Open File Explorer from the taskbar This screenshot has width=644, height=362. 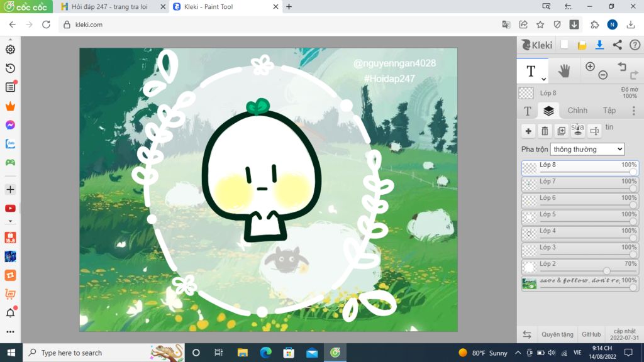(x=242, y=353)
